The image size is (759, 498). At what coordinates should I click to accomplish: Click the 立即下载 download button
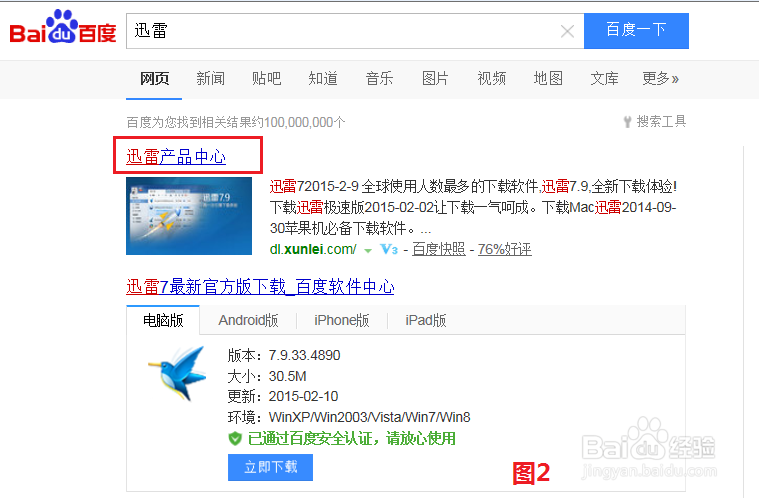pyautogui.click(x=270, y=467)
